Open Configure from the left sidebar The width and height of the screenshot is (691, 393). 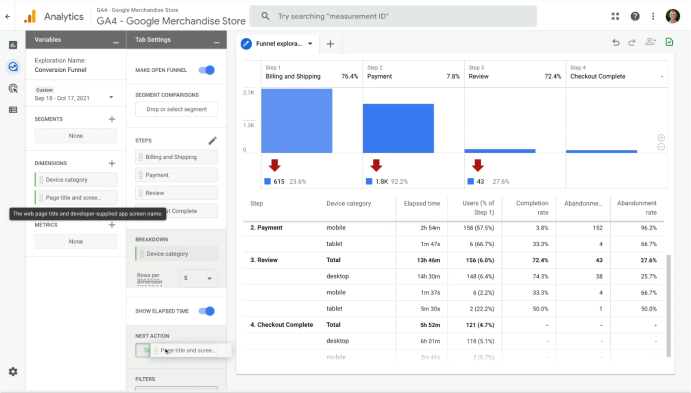pyautogui.click(x=13, y=110)
